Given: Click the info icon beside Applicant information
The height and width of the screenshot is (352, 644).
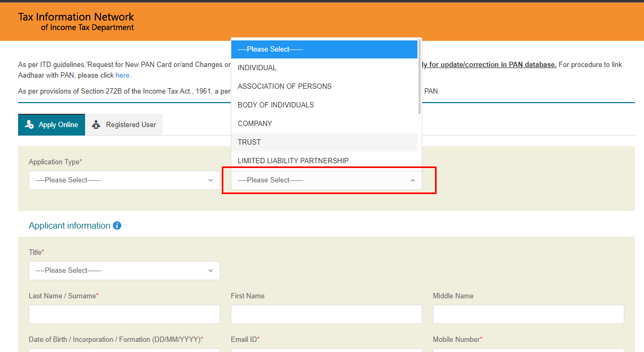Looking at the screenshot, I should (116, 225).
